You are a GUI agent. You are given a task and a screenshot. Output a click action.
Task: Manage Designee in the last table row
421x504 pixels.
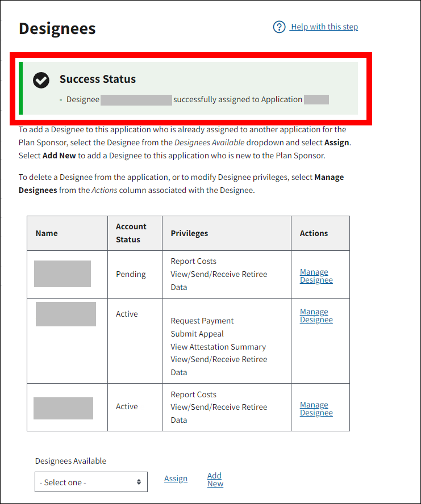click(x=316, y=409)
